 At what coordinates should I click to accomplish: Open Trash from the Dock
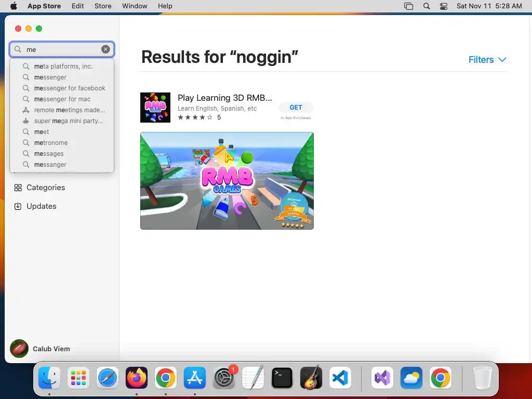click(482, 378)
